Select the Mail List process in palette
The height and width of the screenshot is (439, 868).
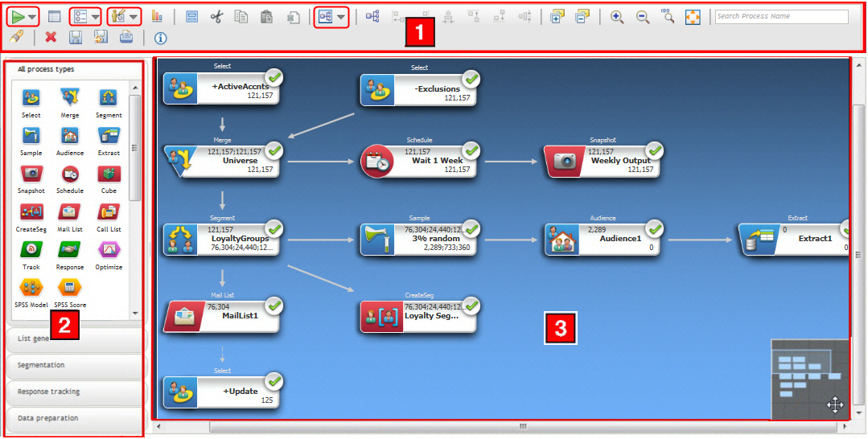coord(70,217)
